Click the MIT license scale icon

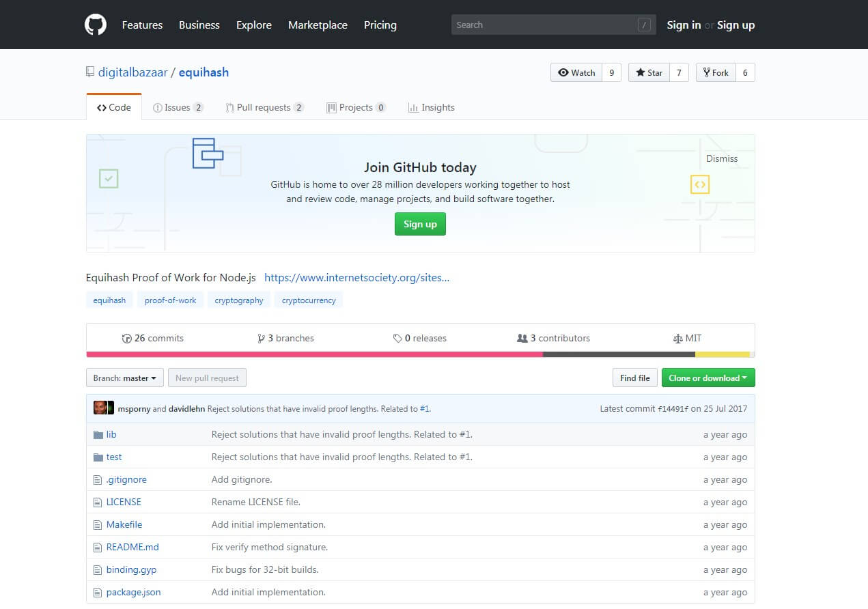677,339
